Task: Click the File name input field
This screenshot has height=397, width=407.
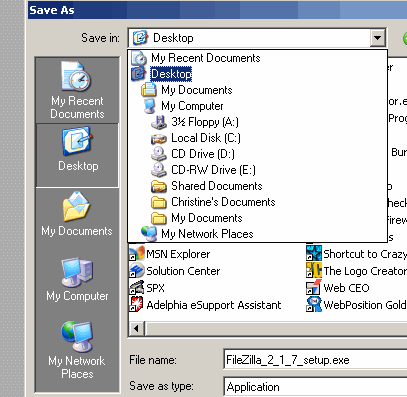Action: 315,360
